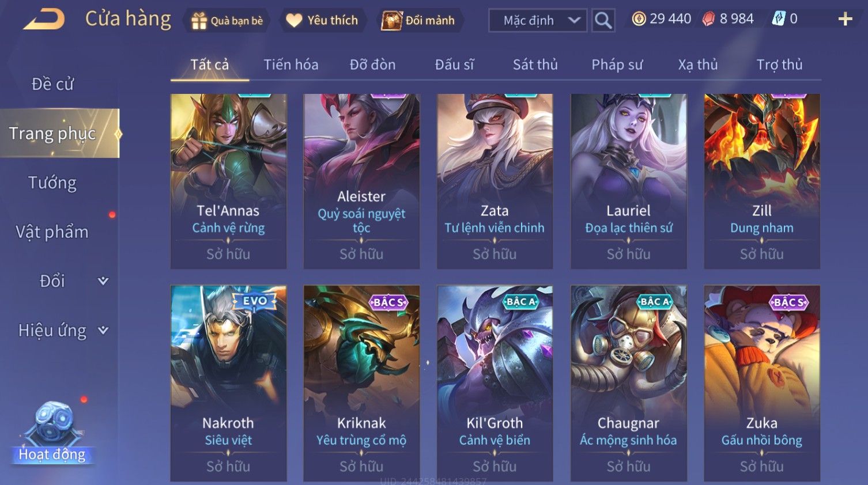868x485 pixels.
Task: Select Đề cử sidebar entry
Action: 52,84
